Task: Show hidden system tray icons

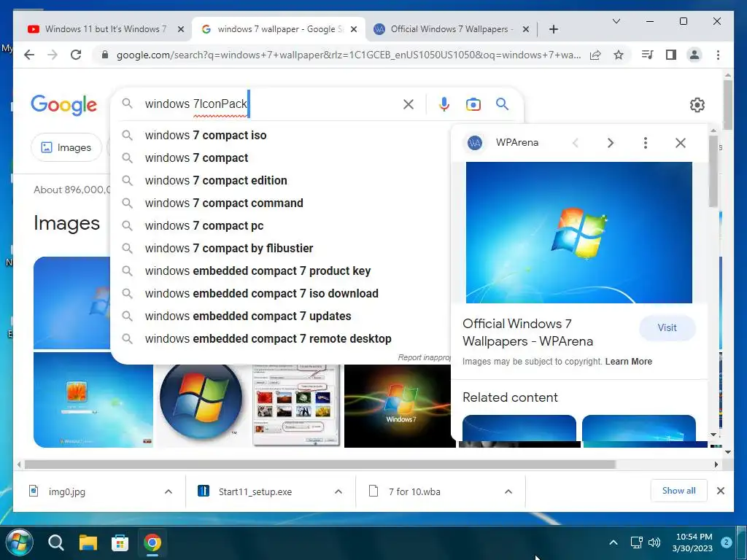Action: coord(613,542)
